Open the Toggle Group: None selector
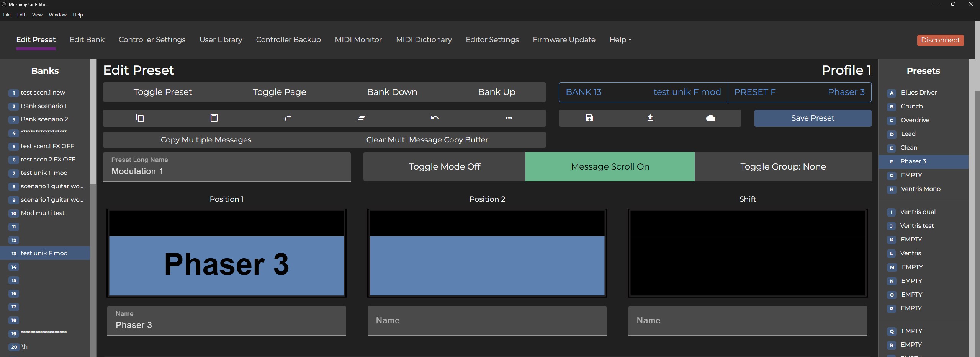The width and height of the screenshot is (980, 357). point(782,166)
